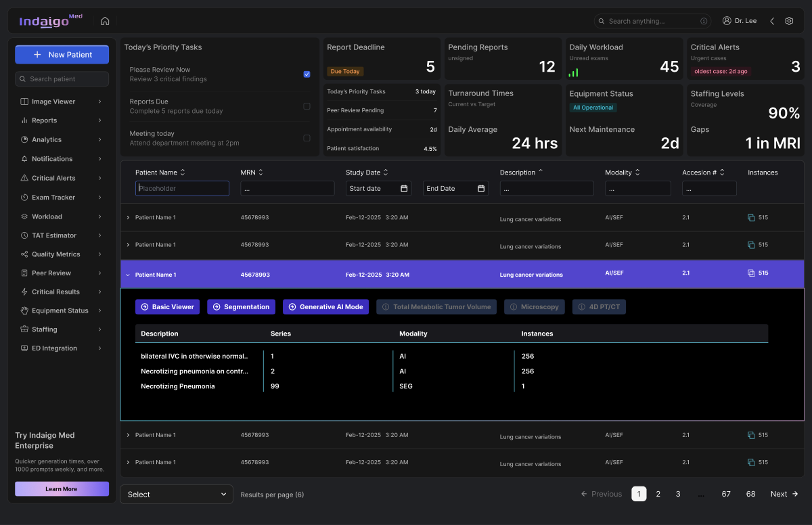The width and height of the screenshot is (812, 525).
Task: Sort by Patient Name column
Action: click(183, 173)
